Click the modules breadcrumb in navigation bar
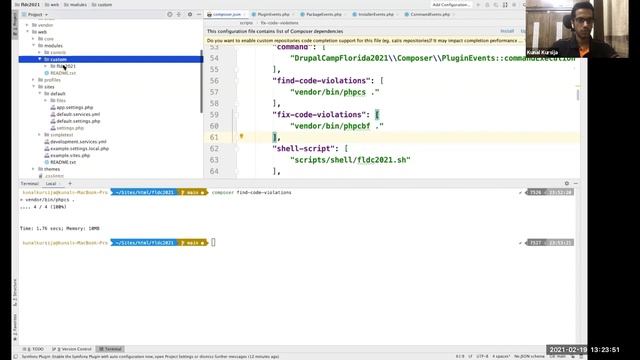 (x=76, y=5)
